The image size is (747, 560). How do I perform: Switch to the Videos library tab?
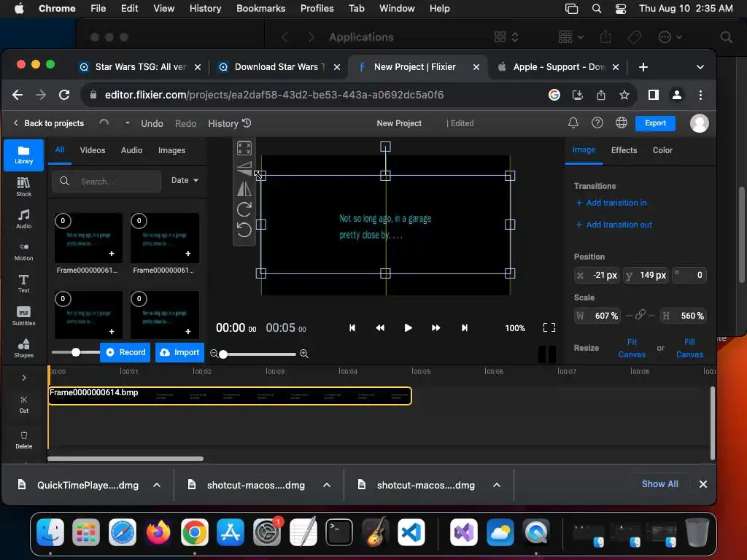point(93,150)
